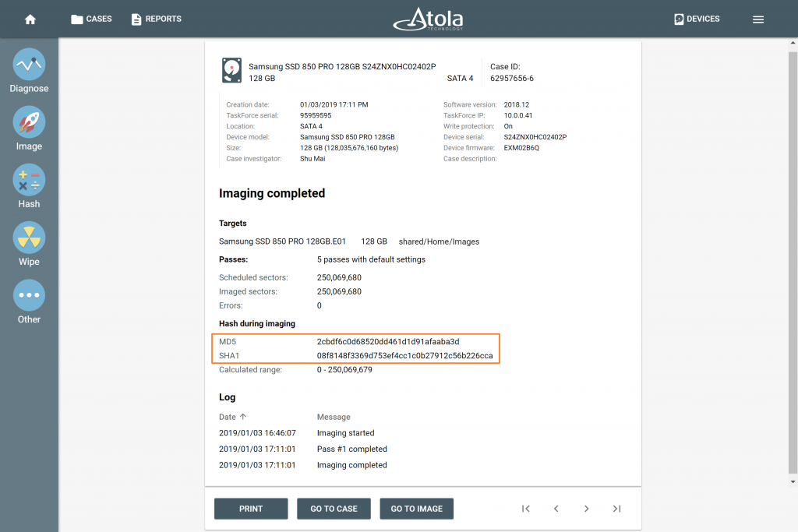Go to the previous report

[556, 509]
